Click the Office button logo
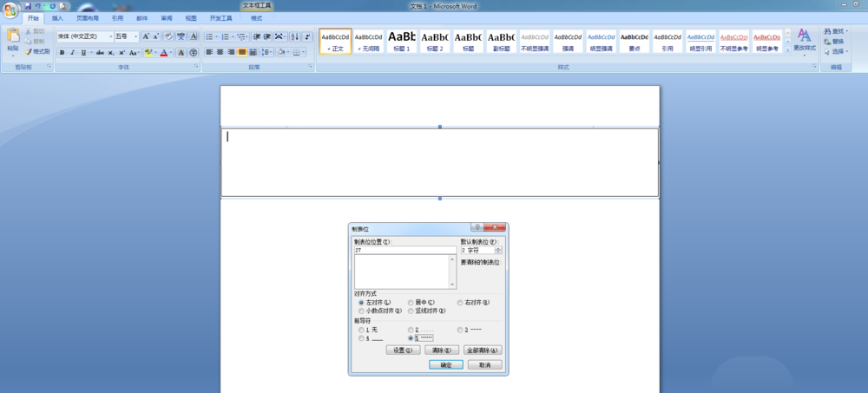Image resolution: width=868 pixels, height=393 pixels. click(11, 10)
